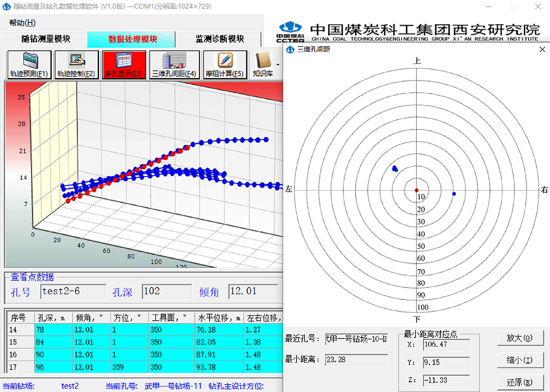The height and width of the screenshot is (392, 550).
Task: Click the 还原(R) restore button
Action: coord(520,383)
